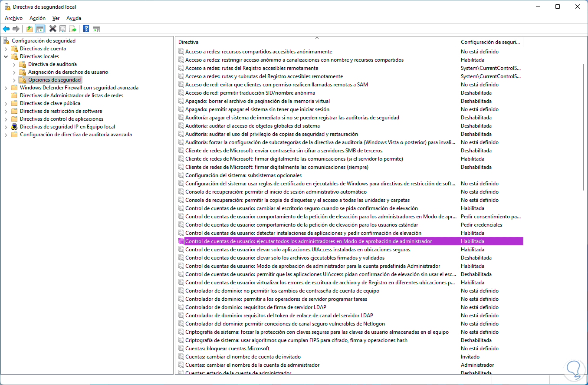Sort by the Directiva column header
The height and width of the screenshot is (385, 588).
coord(317,42)
